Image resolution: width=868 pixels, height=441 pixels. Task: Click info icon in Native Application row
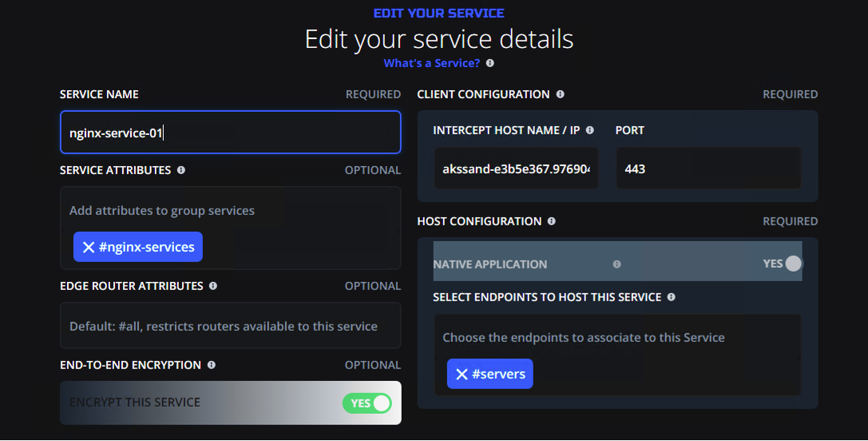616,264
